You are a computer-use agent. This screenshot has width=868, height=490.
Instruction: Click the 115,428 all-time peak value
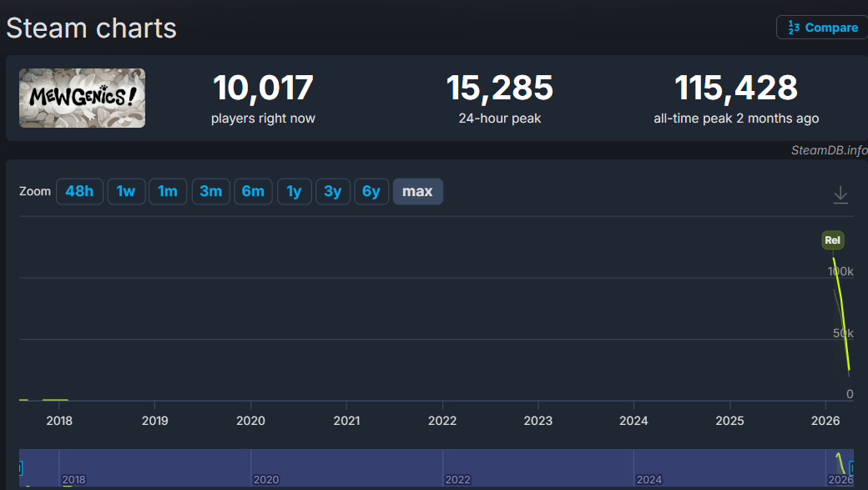click(735, 88)
